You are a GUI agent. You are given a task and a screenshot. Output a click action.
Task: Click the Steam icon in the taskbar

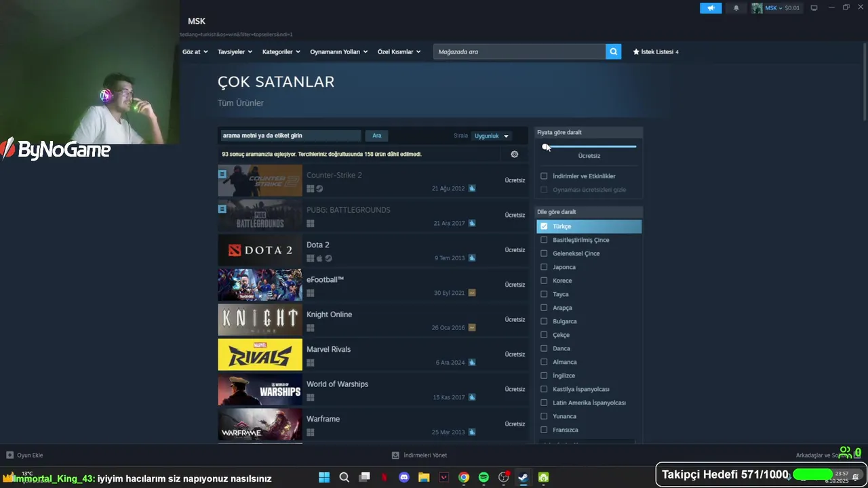[x=524, y=477]
